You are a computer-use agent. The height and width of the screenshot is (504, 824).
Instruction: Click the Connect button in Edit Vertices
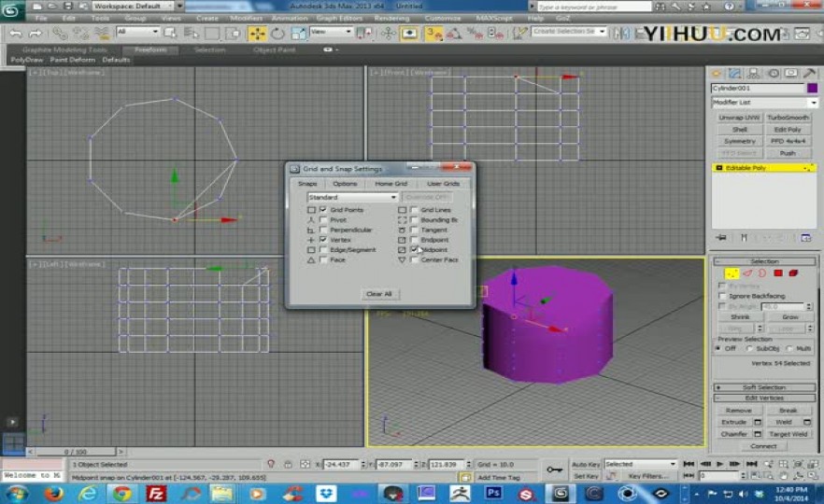(763, 446)
